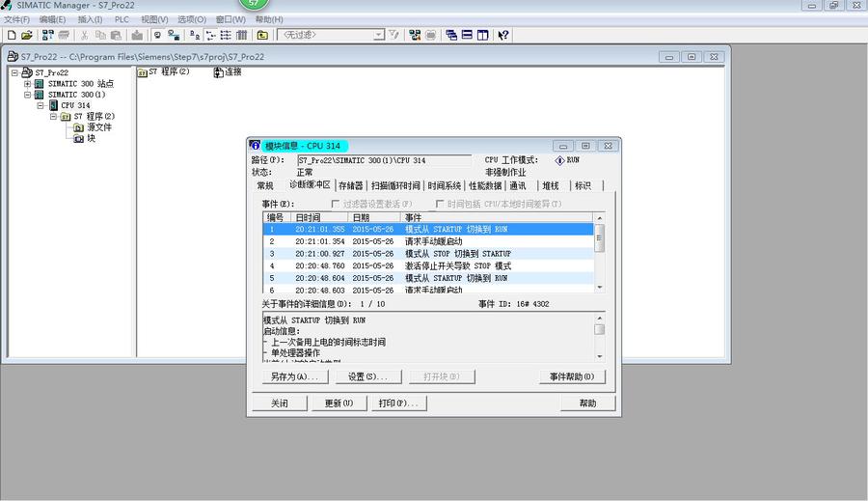This screenshot has height=501, width=868.
Task: Switch to the 堆栈 tab
Action: point(551,185)
